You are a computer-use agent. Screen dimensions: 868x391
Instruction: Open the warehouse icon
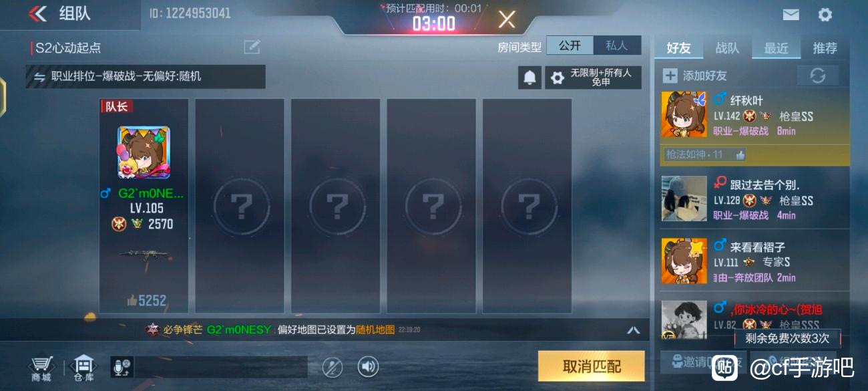click(83, 368)
